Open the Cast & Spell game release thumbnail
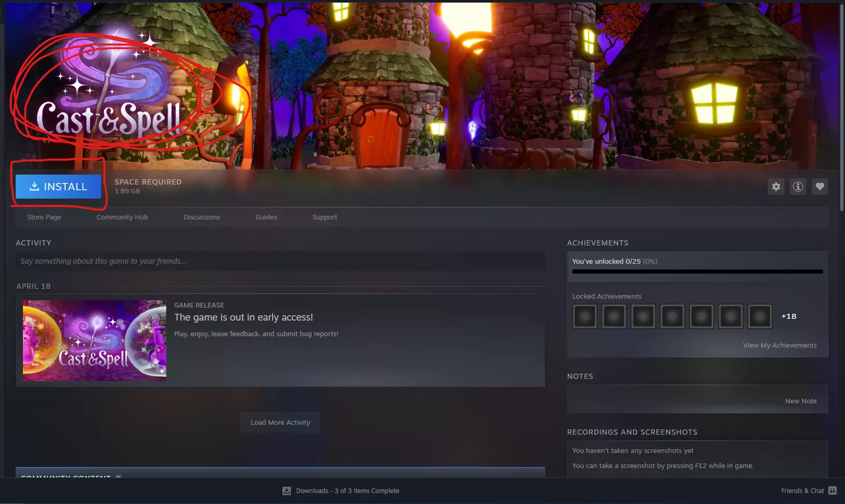Screen dimensions: 845x504 point(94,340)
